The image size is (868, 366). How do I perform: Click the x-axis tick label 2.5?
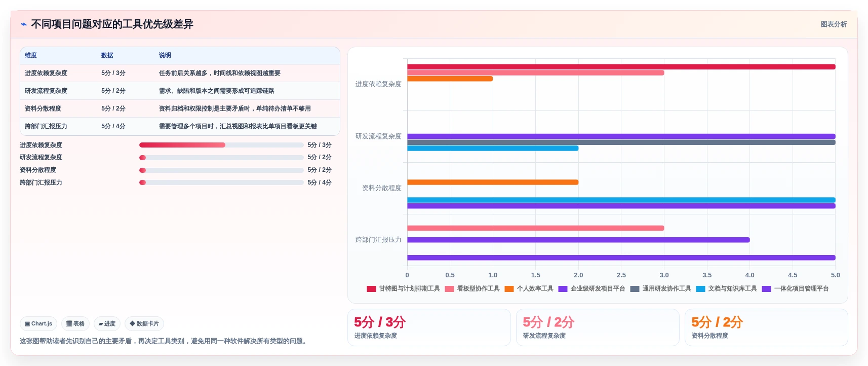click(621, 275)
